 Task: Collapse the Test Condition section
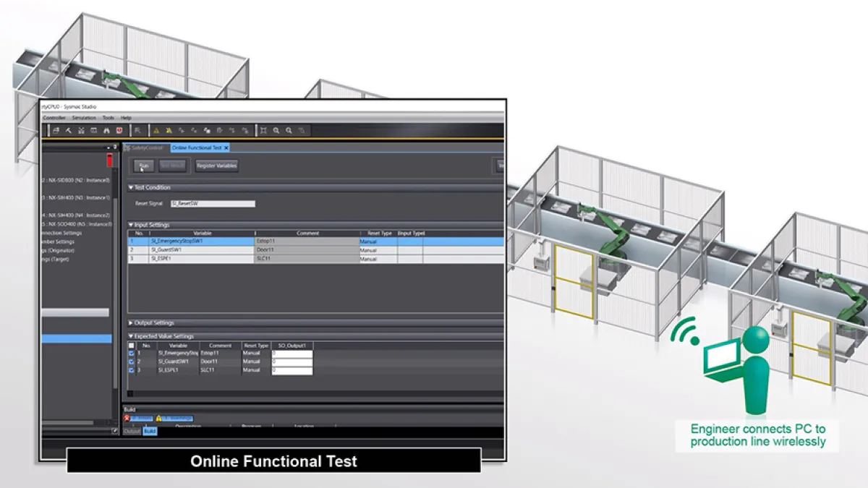[x=131, y=188]
